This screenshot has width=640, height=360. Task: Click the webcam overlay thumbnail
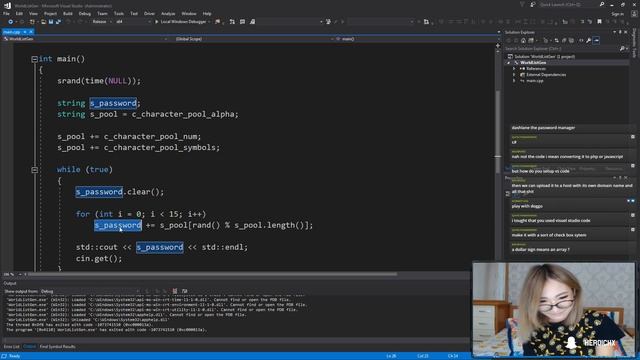(554, 310)
